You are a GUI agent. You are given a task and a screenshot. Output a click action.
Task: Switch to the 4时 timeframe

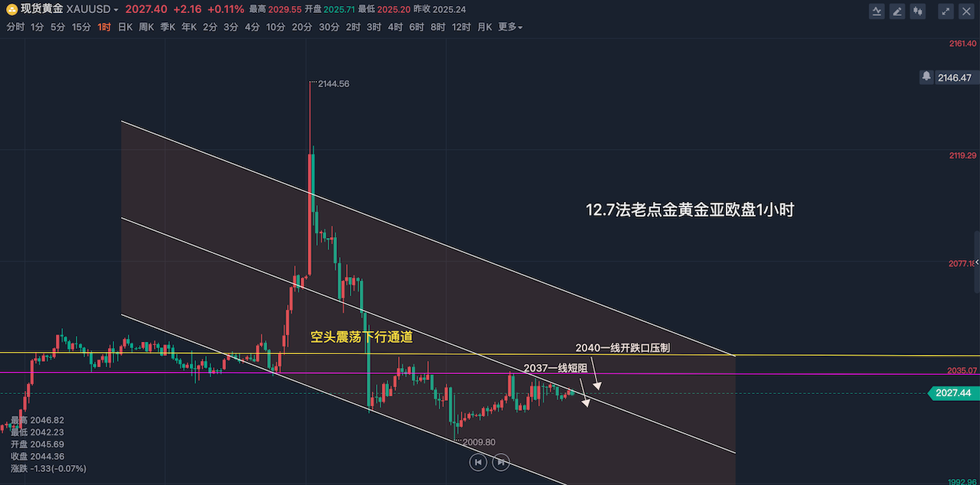395,28
